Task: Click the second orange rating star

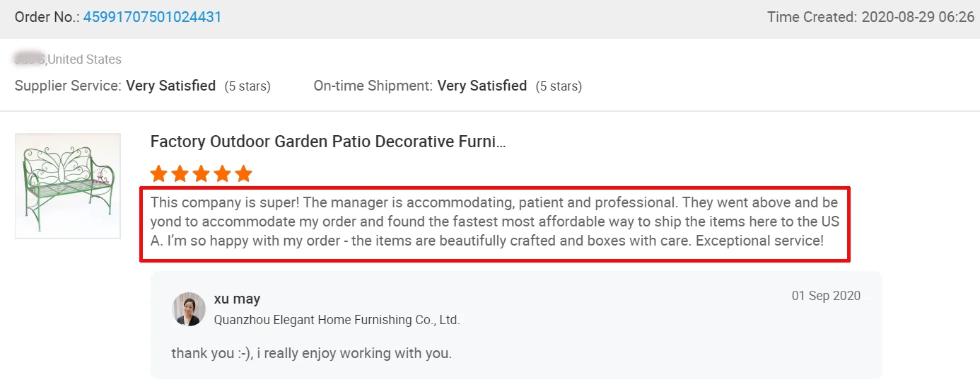Action: pos(180,173)
